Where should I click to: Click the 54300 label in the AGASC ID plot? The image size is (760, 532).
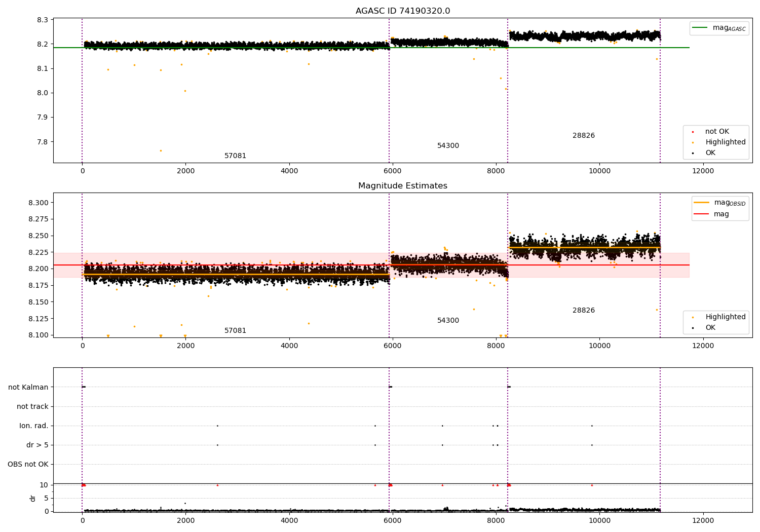[x=448, y=146]
